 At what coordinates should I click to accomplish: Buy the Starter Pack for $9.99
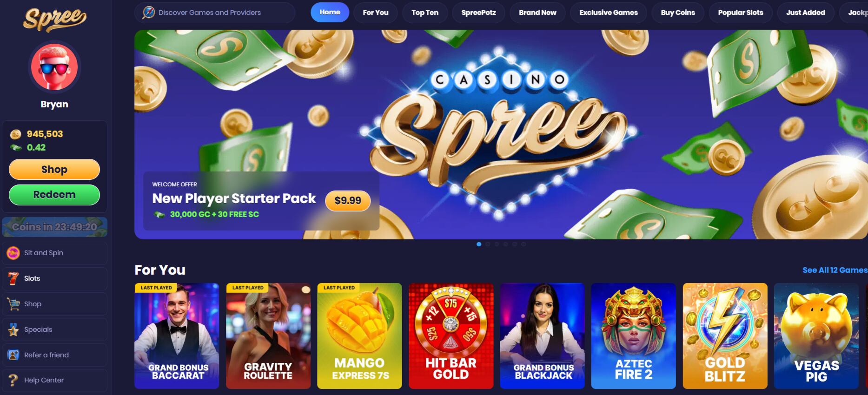coord(348,201)
